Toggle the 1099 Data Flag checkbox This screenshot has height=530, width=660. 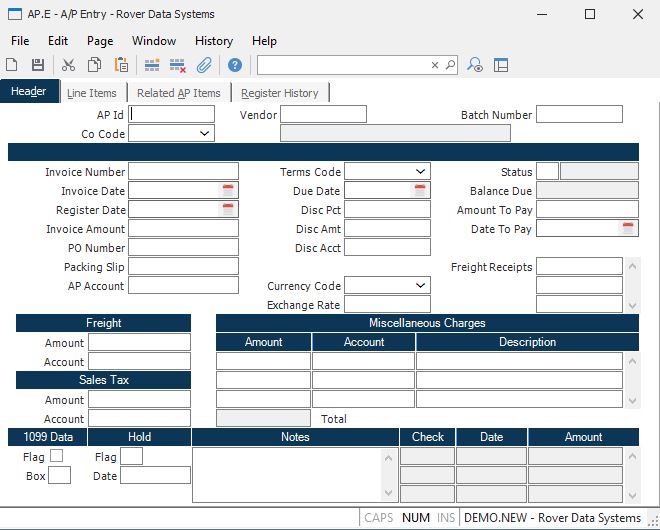point(56,456)
